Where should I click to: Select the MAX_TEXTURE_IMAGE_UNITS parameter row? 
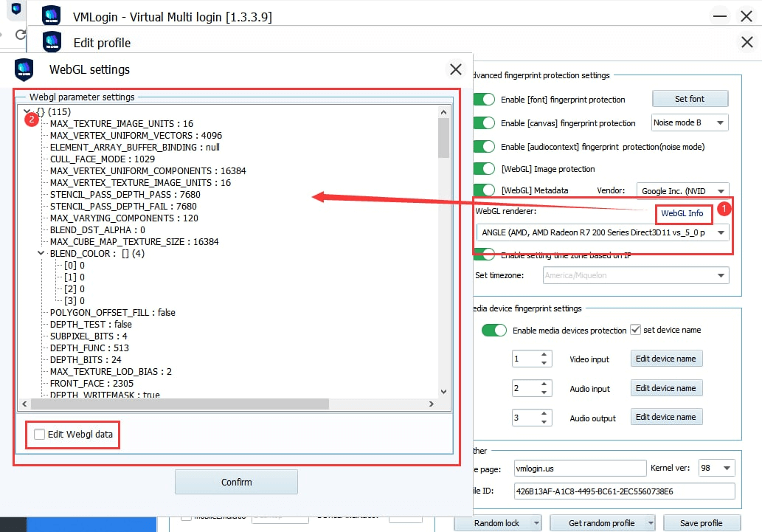(x=121, y=124)
